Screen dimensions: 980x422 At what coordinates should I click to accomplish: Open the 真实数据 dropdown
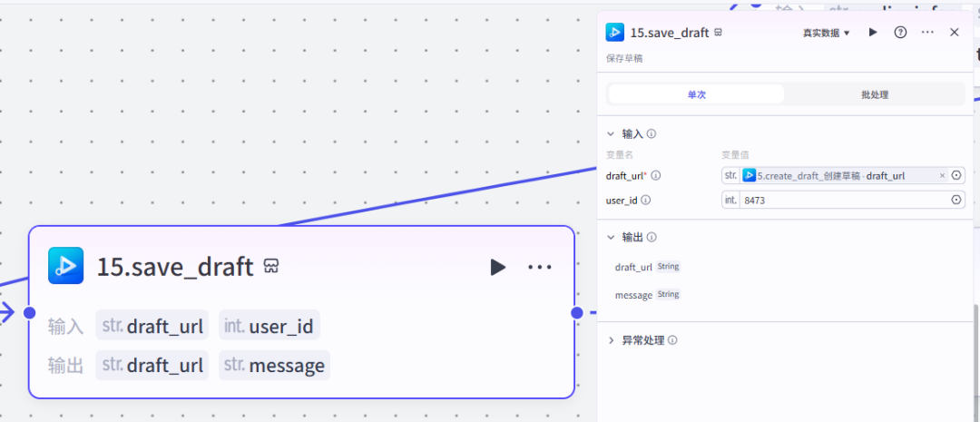[x=827, y=33]
